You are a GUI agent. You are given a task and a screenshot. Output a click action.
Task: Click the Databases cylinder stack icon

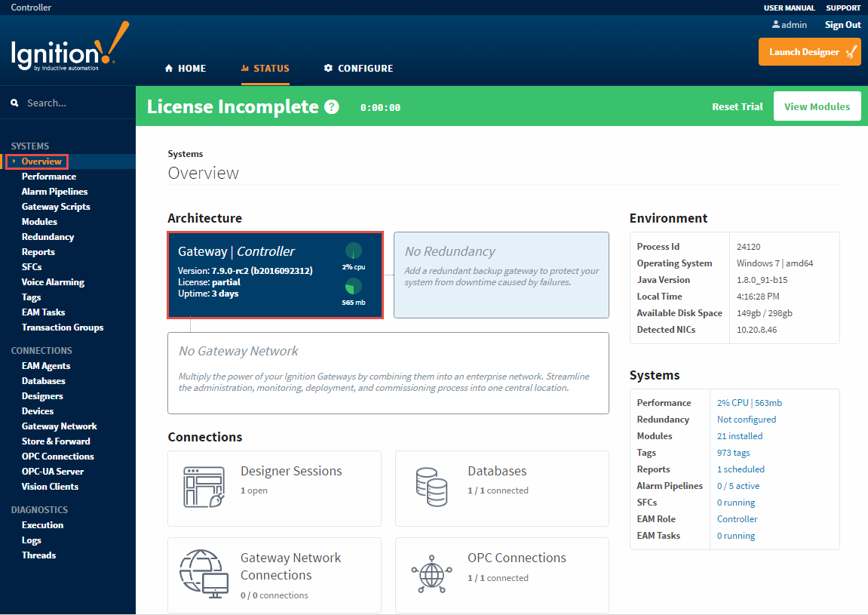(x=431, y=487)
